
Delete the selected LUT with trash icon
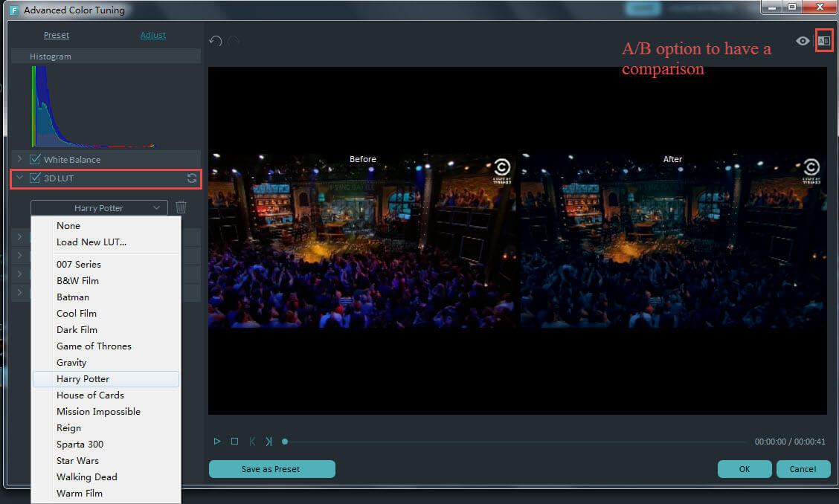pos(181,208)
